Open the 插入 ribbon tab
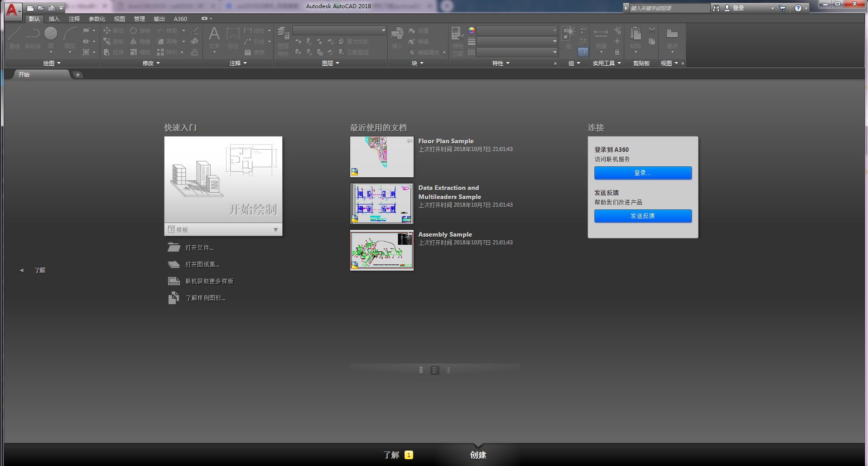Viewport: 868px width, 466px height. 54,19
